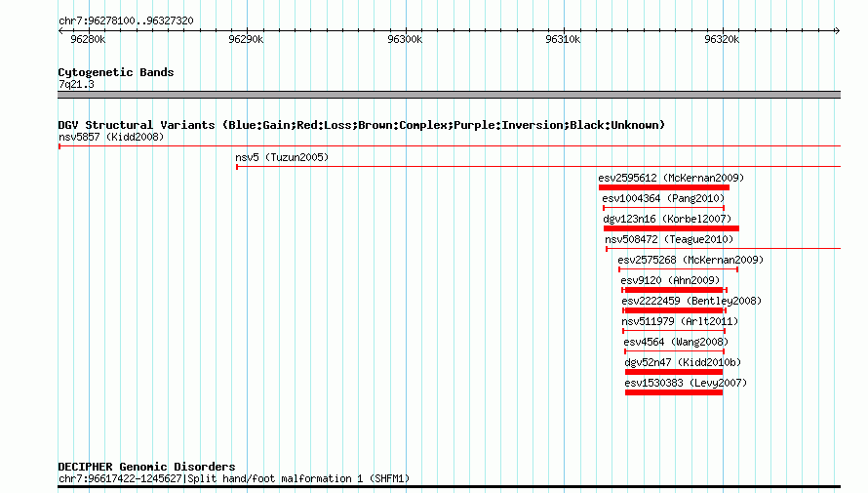The width and height of the screenshot is (868, 493).
Task: Click the DGV Structural Variants track title
Action: click(x=362, y=125)
